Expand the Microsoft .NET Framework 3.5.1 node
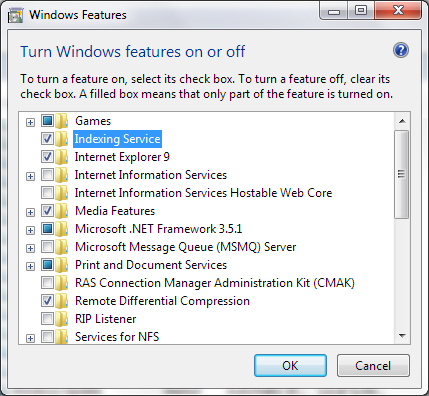Screen dimensions: 429x396 pyautogui.click(x=30, y=230)
